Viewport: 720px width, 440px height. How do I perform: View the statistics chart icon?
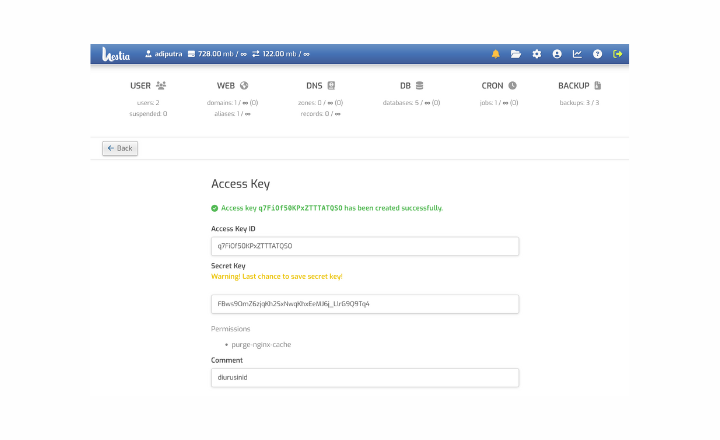coord(577,54)
